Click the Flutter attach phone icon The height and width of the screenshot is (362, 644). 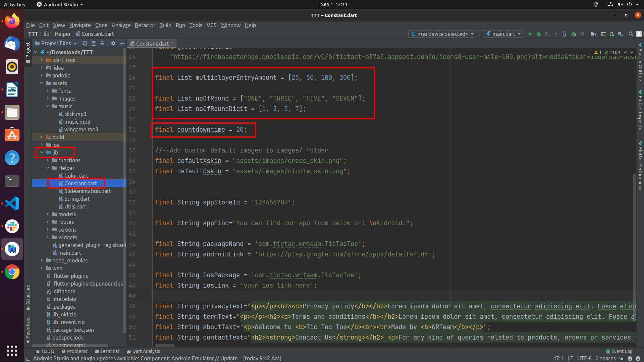pos(565,34)
